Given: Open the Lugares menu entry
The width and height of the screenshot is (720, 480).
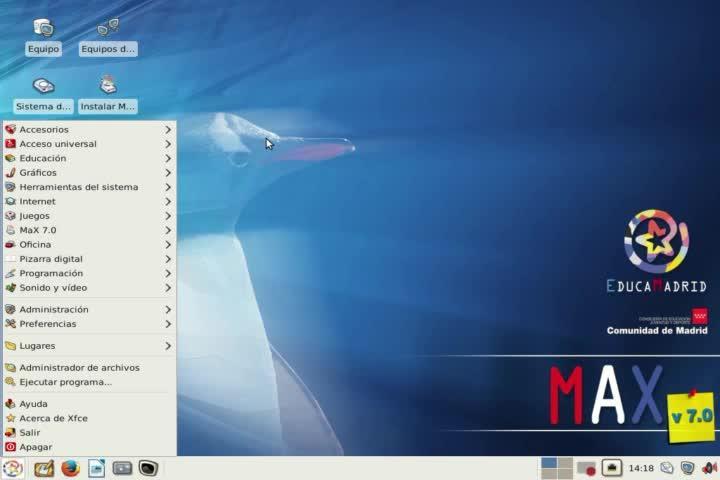Looking at the screenshot, I should coord(89,346).
